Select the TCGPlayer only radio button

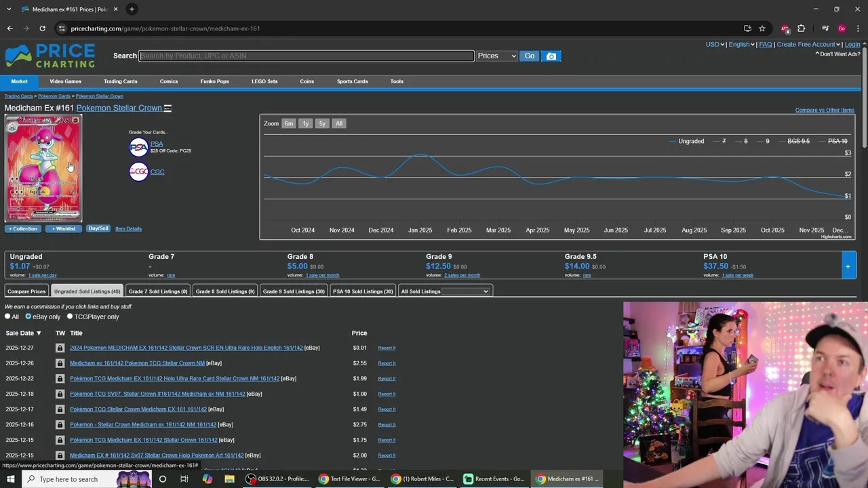[x=69, y=317]
